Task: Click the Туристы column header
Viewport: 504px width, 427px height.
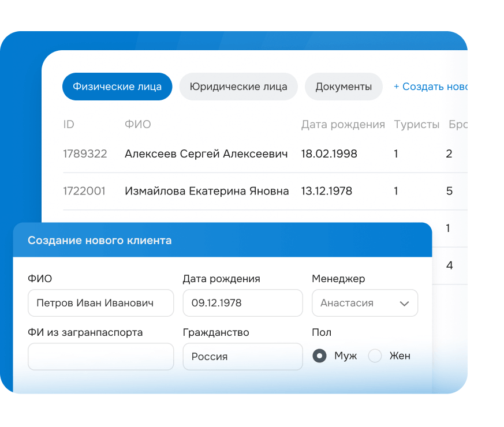Action: pos(416,125)
